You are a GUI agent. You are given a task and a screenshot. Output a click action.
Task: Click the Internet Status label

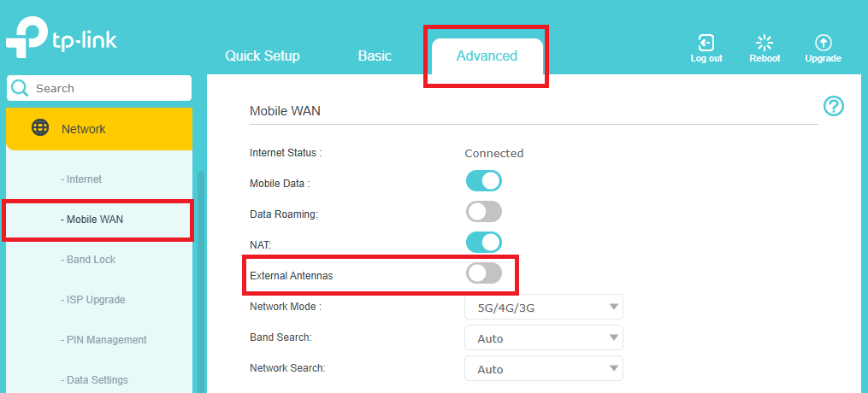(x=286, y=153)
